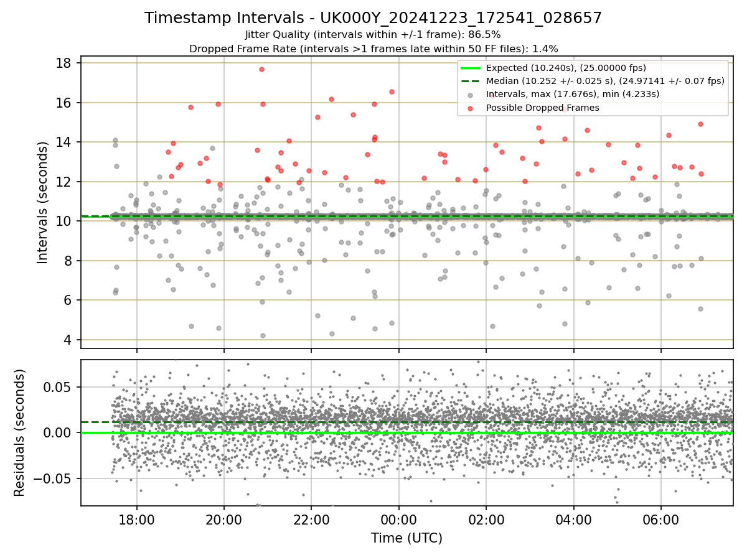The image size is (747, 560).
Task: Click the lowest gray interval point near 4.2s
Action: tap(263, 335)
